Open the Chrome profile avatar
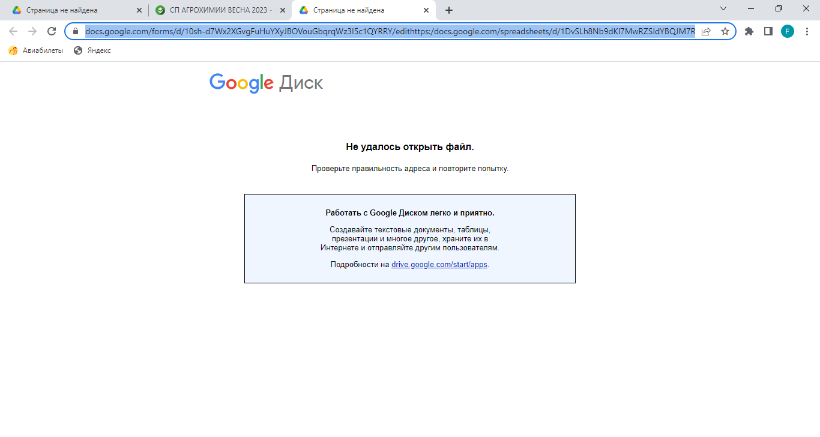The height and width of the screenshot is (437, 820). 787,31
